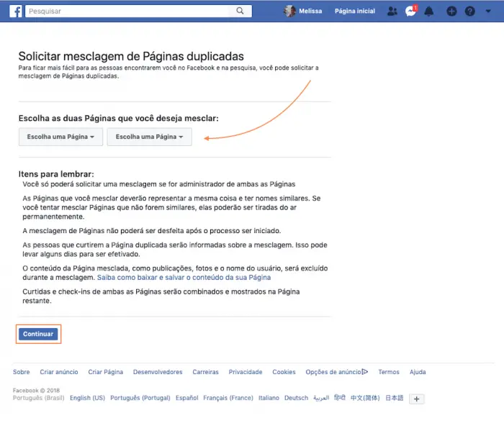
Task: Expand the account dropdown arrow
Action: 488,12
